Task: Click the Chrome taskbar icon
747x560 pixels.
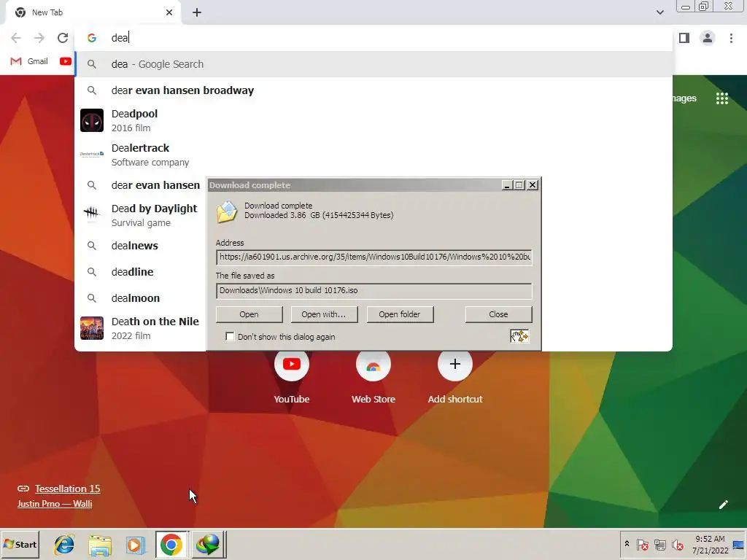Action: 171,545
